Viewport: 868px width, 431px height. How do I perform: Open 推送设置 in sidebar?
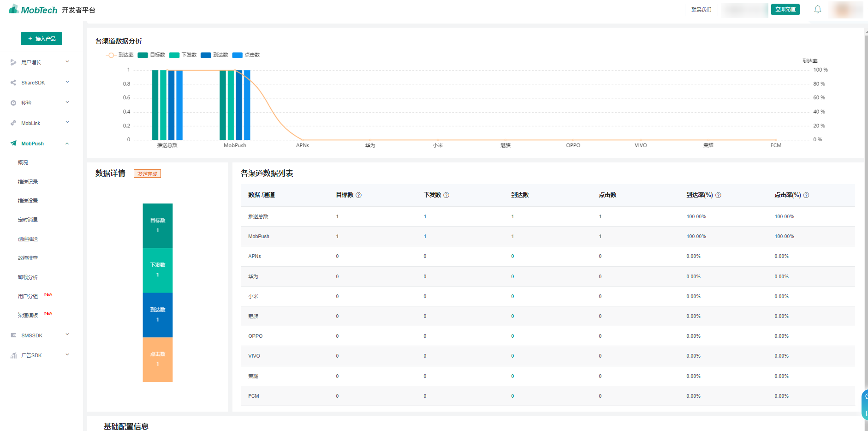coord(28,201)
